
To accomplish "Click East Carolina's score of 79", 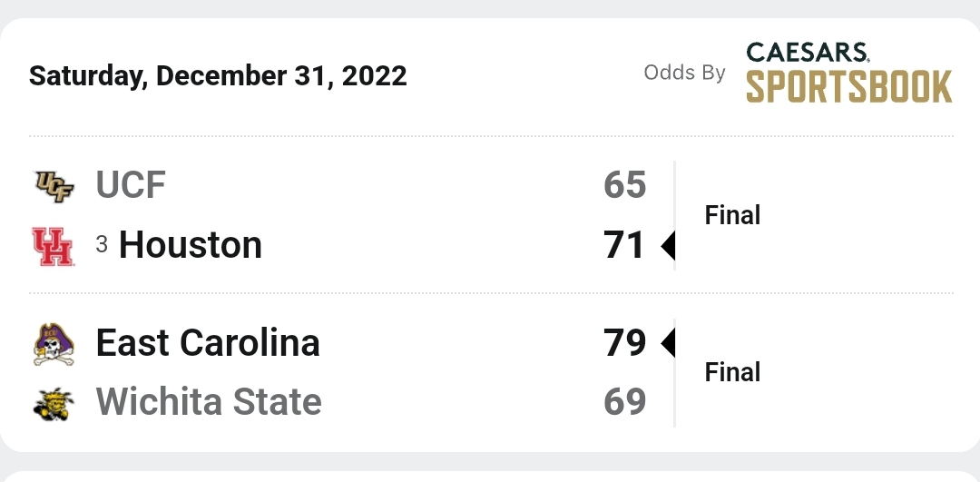I will (624, 342).
